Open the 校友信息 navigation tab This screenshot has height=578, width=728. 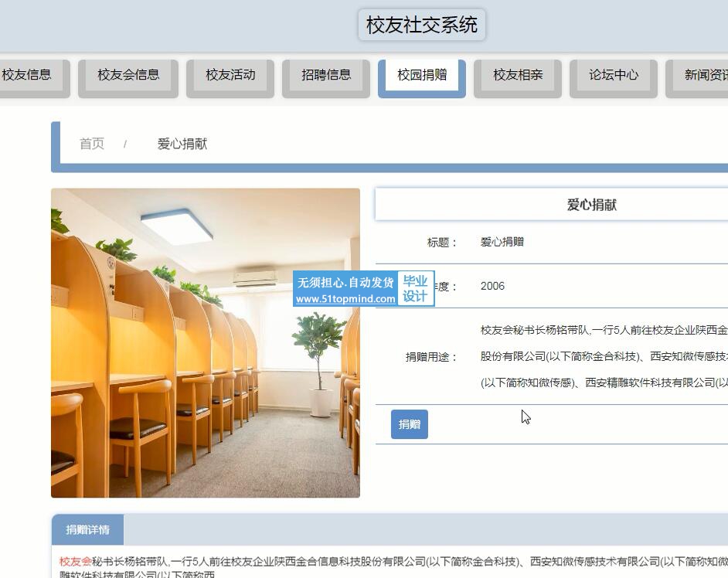pyautogui.click(x=32, y=78)
